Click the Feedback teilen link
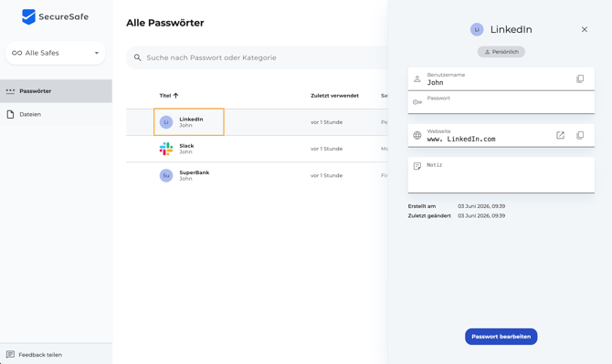Screen dimensions: 612x364 click(x=40, y=355)
